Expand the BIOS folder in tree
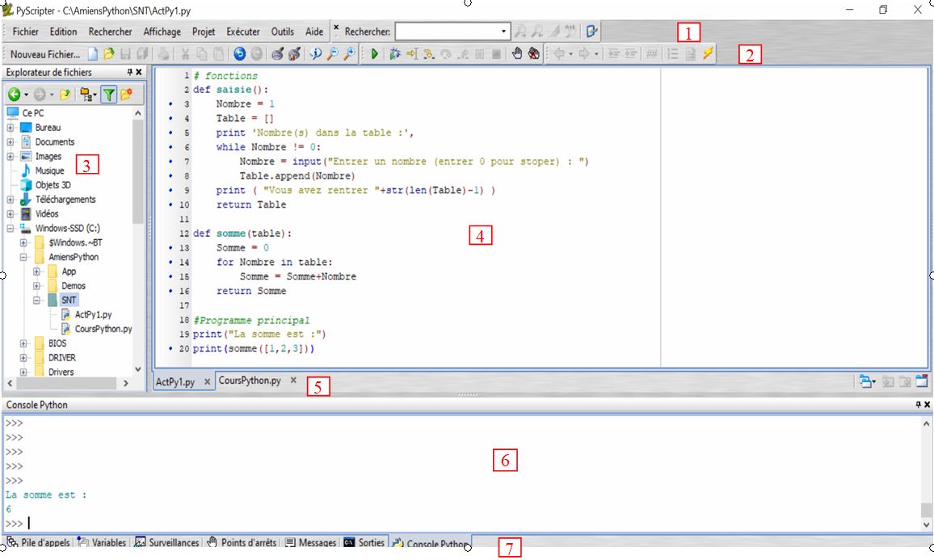Screen dimensions: 934x560 click(x=24, y=343)
